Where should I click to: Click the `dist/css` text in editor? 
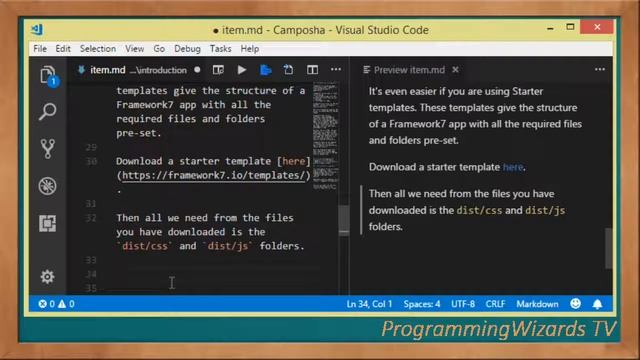coord(144,246)
